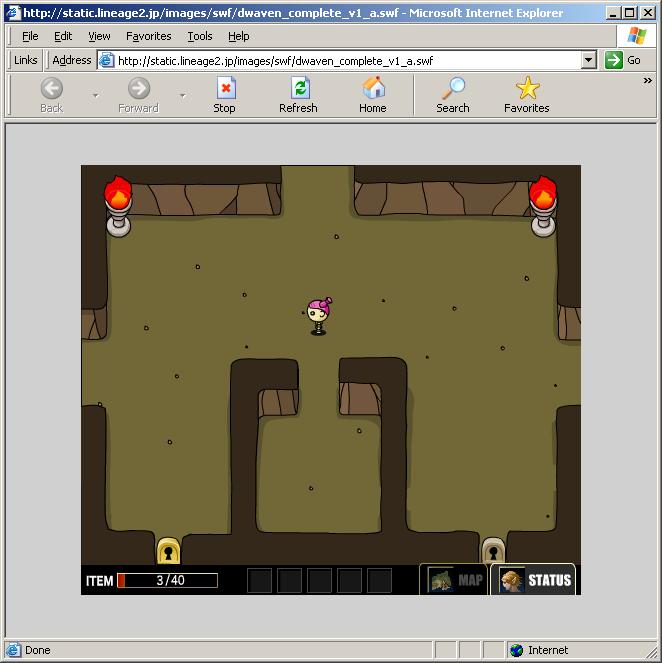Select the first empty inventory slot

(259, 581)
